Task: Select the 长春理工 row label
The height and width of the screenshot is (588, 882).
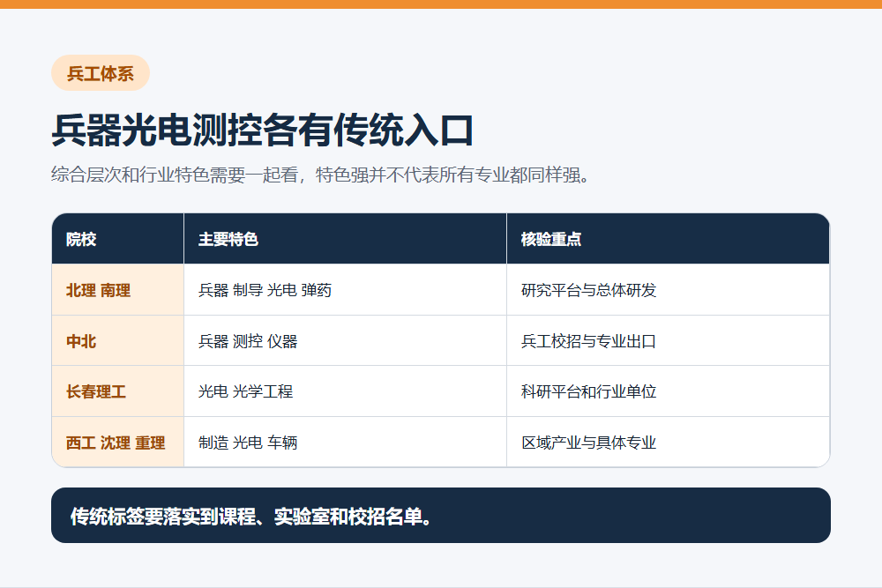Action: [x=117, y=391]
